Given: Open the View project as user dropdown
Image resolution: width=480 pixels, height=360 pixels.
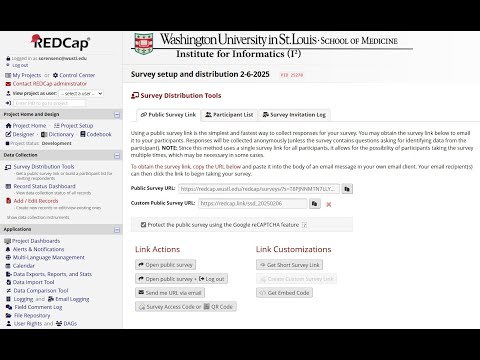Looking at the screenshot, I should point(81,94).
